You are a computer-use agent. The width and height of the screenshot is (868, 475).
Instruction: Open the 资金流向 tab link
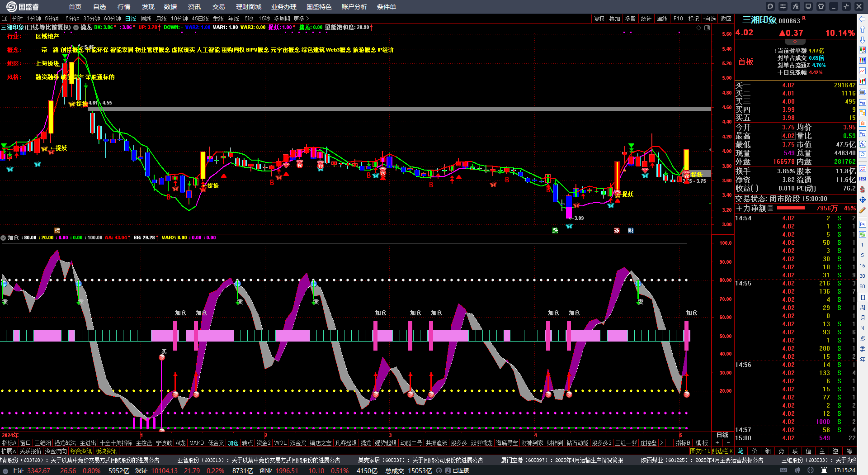(x=56, y=451)
